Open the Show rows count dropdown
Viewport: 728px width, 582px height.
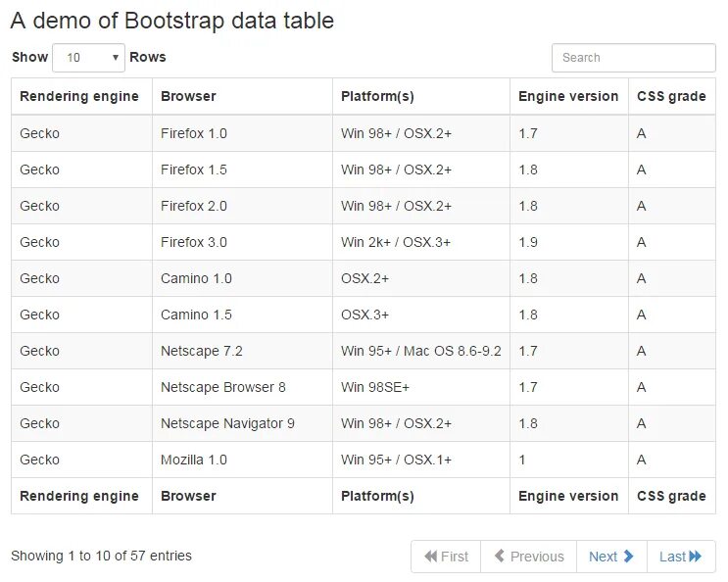tap(89, 58)
